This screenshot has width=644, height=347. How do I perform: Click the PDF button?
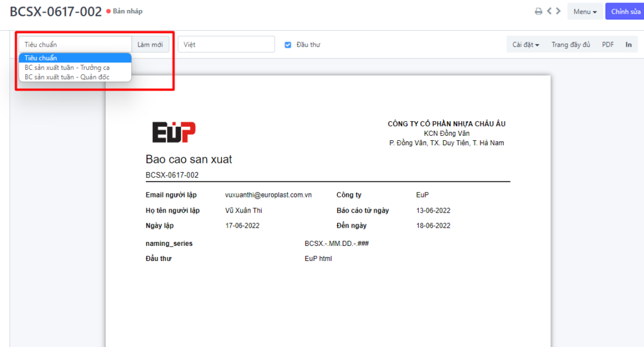(608, 45)
